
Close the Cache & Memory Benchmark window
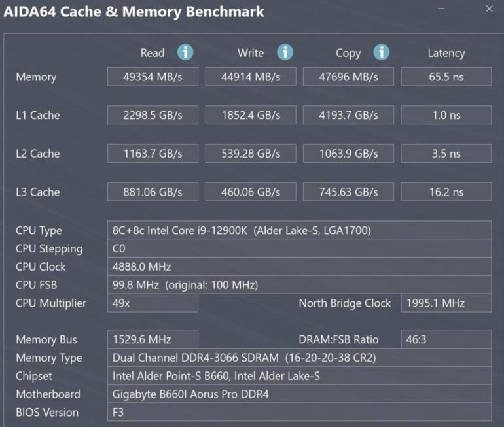[x=489, y=9]
